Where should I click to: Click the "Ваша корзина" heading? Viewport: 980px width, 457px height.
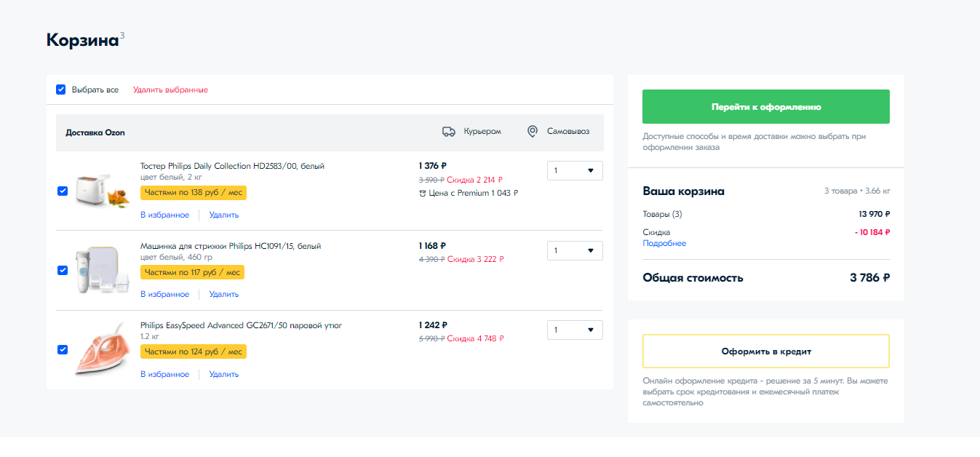[x=683, y=191]
